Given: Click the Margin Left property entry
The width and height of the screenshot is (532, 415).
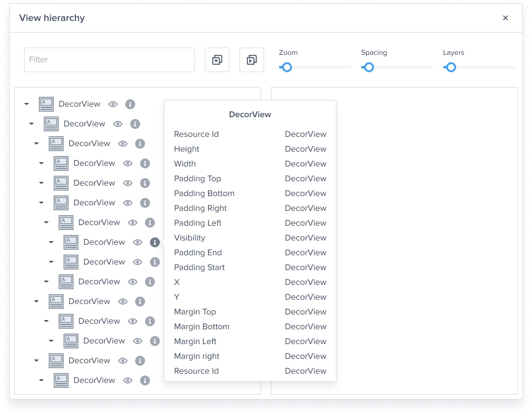Looking at the screenshot, I should click(250, 342).
